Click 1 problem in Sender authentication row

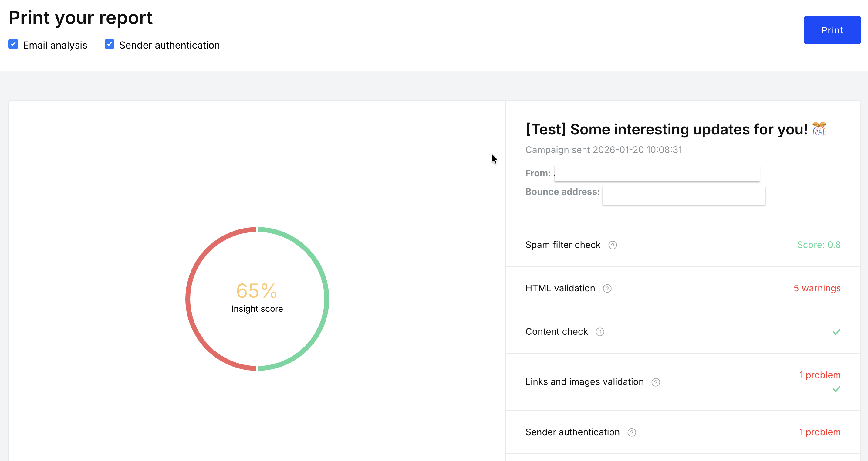(819, 432)
